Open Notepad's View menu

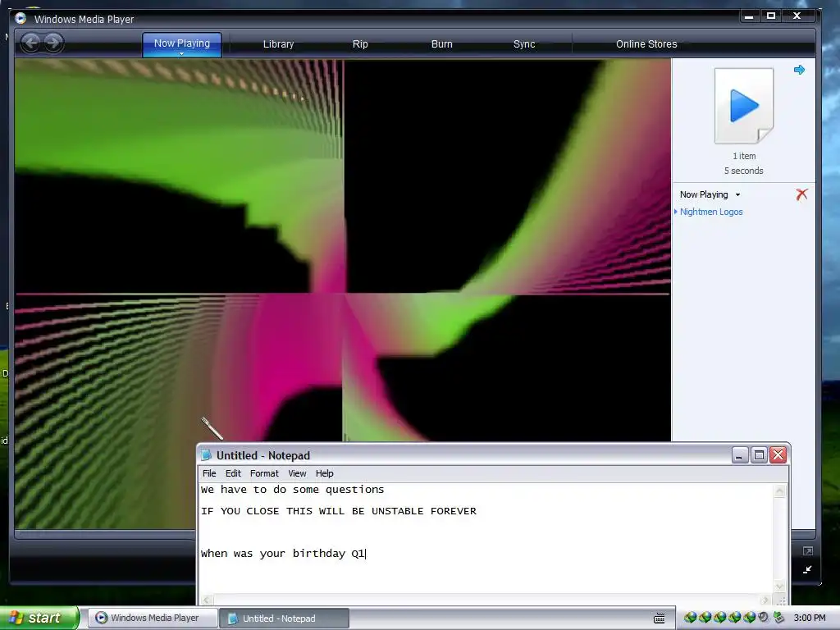pyautogui.click(x=297, y=473)
